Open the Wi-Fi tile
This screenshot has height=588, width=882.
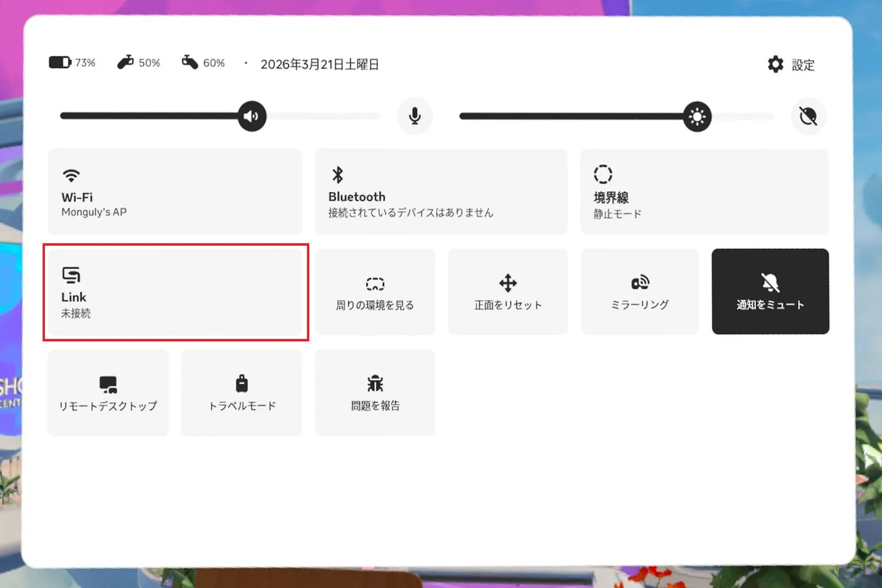[175, 192]
